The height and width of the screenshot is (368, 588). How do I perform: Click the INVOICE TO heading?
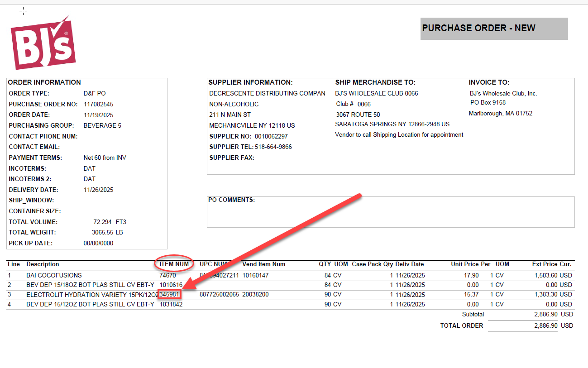[489, 82]
